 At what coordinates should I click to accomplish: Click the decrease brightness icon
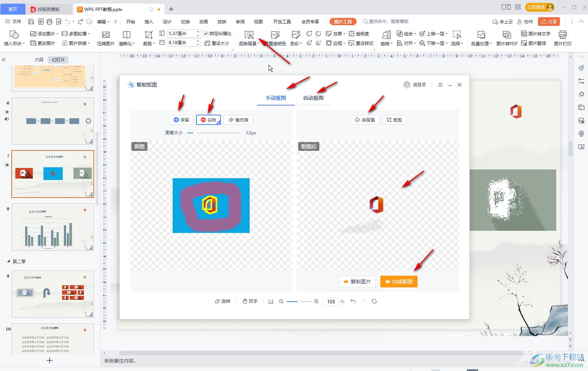point(318,43)
